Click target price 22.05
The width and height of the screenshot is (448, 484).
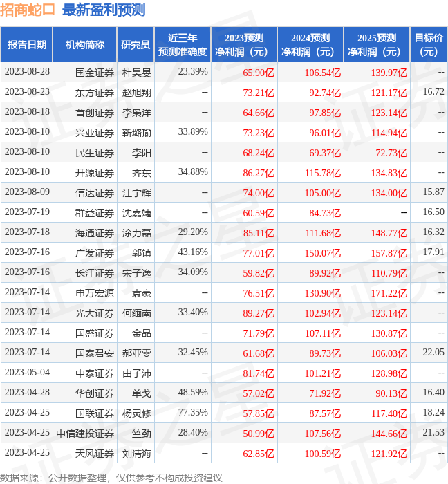click(433, 353)
